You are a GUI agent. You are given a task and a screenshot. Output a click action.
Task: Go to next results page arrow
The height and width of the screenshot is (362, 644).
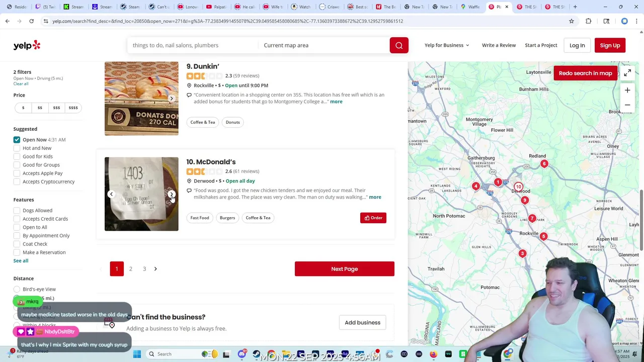click(155, 269)
